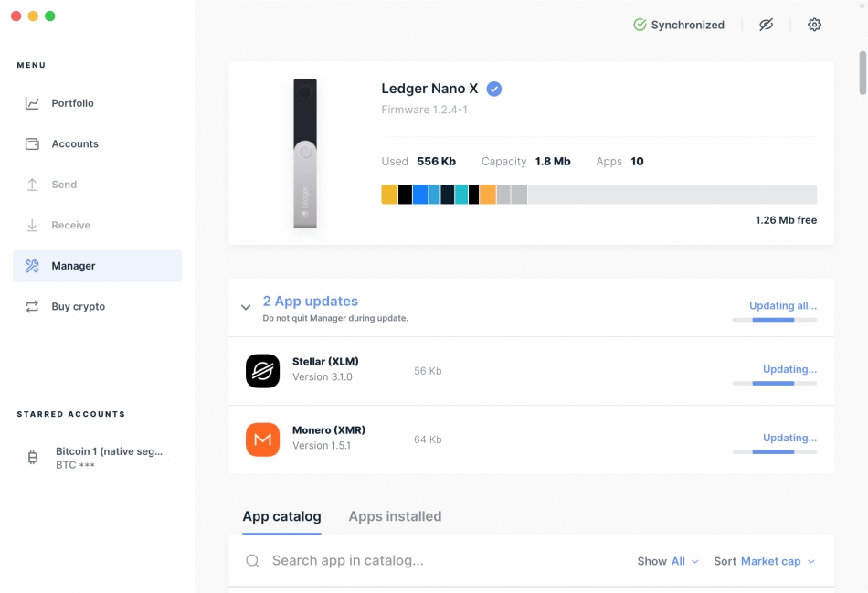Click the orange Monero app icon
The height and width of the screenshot is (593, 868).
tap(262, 439)
